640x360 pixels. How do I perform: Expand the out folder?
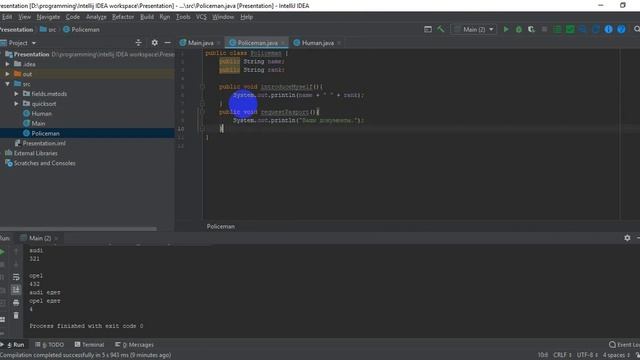tap(8, 74)
